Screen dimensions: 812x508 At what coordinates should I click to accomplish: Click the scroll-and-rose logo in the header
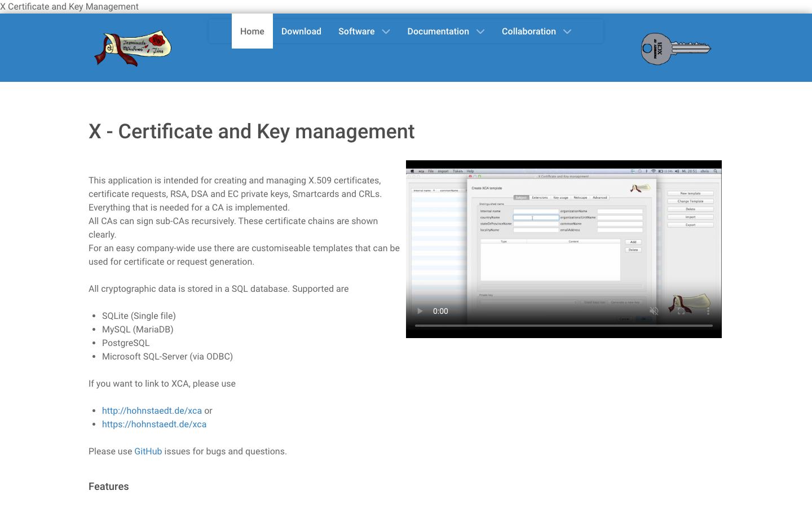(133, 49)
